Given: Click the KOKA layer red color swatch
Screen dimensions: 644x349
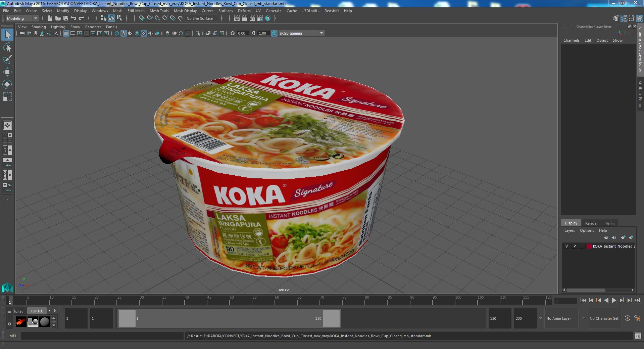Looking at the screenshot, I should pyautogui.click(x=589, y=246).
